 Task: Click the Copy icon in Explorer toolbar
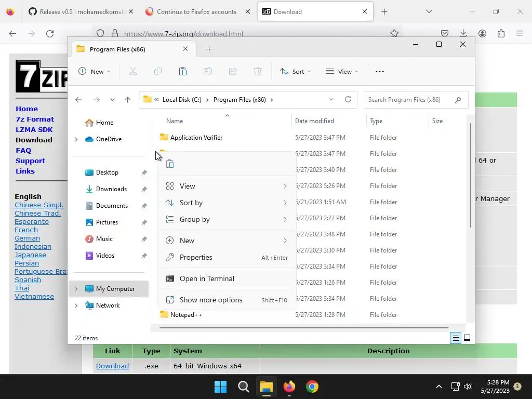[158, 72]
